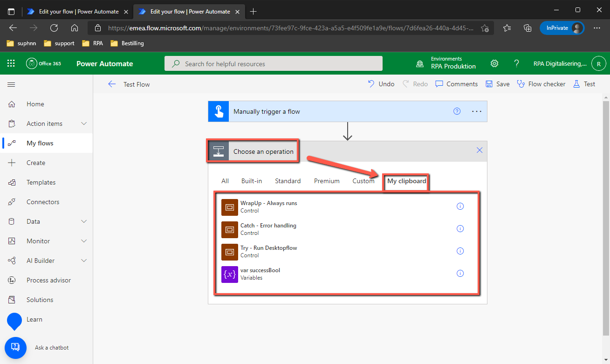Open the Settings gear in header
The height and width of the screenshot is (364, 610).
pos(494,63)
